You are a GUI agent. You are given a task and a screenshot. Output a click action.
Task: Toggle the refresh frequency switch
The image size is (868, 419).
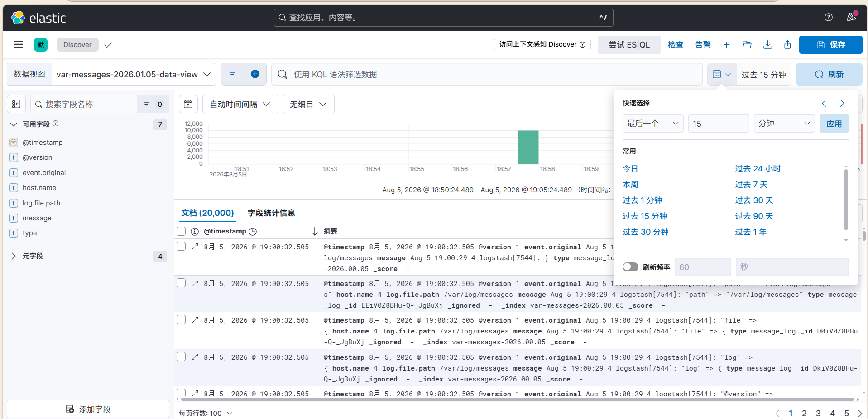click(x=630, y=267)
